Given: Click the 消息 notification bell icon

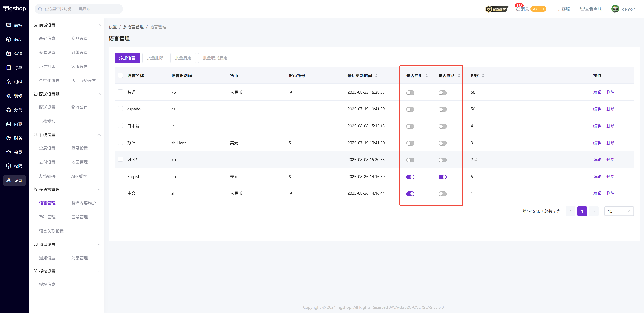Looking at the screenshot, I should pos(518,9).
